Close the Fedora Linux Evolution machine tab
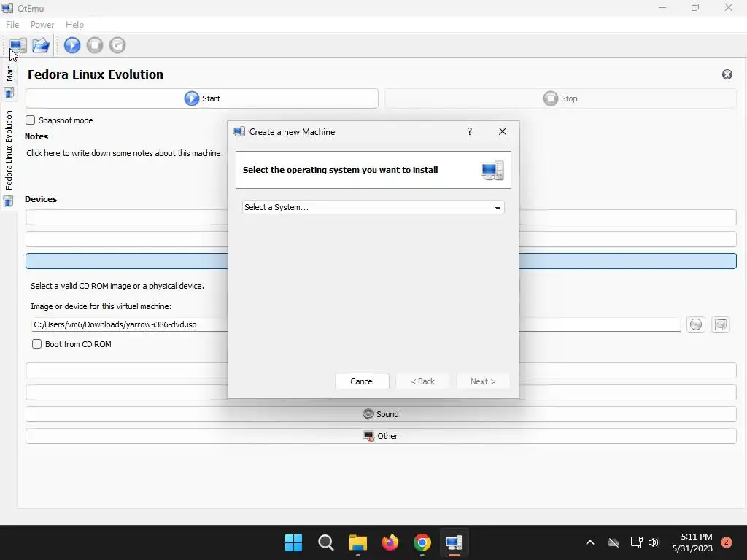 tap(727, 74)
